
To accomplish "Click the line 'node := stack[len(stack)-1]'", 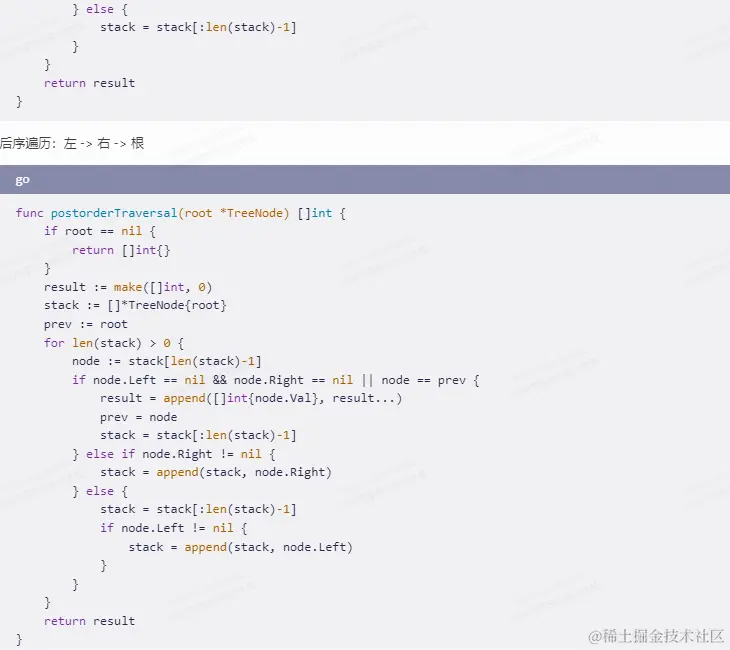I will pyautogui.click(x=167, y=361).
